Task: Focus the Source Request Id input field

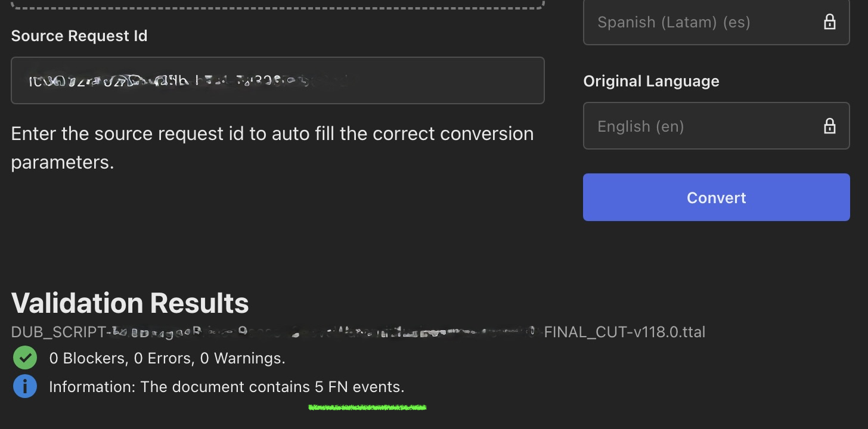Action: (x=441, y=80)
